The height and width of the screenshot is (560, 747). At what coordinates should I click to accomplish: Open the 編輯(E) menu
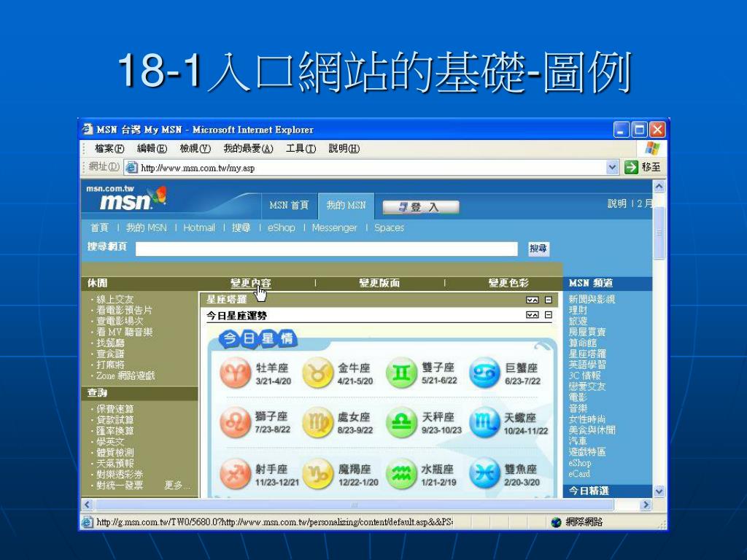(x=152, y=149)
